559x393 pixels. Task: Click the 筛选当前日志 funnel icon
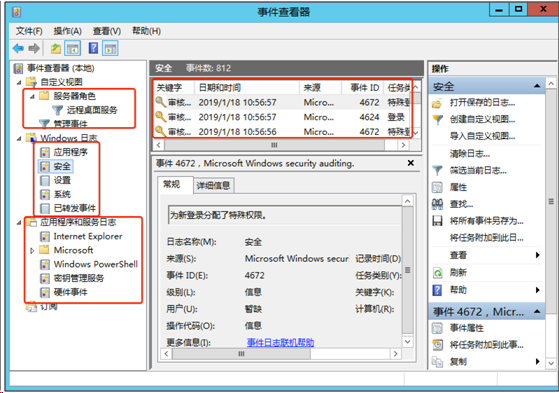437,170
